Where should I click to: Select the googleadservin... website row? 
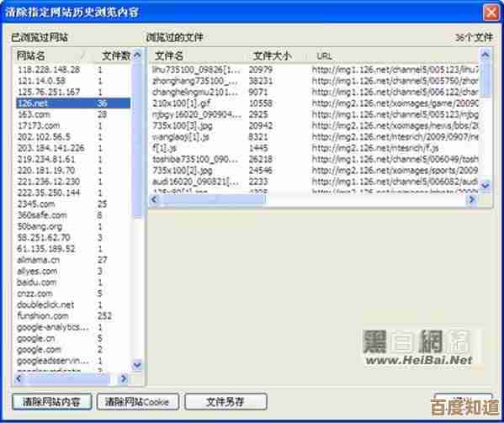(x=73, y=361)
